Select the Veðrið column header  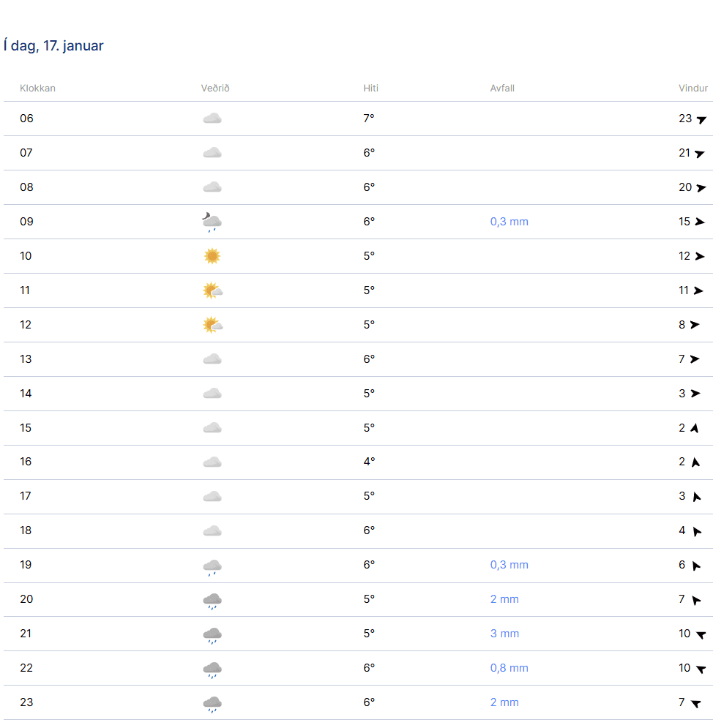pyautogui.click(x=215, y=89)
